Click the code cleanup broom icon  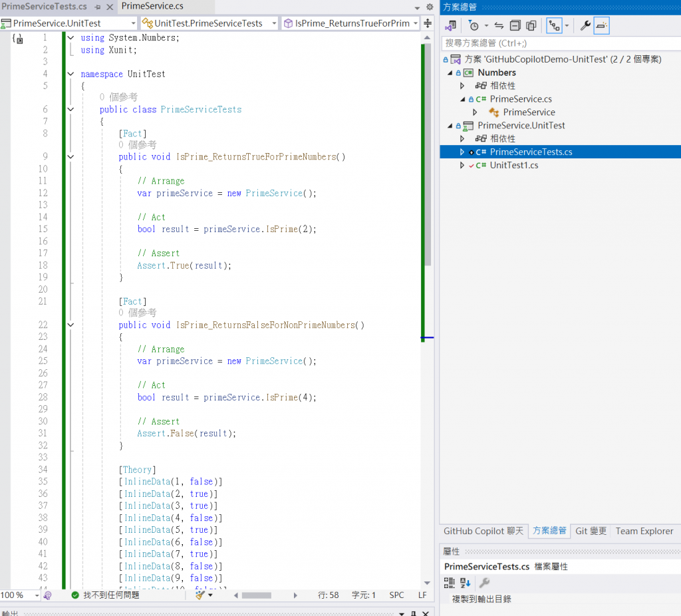point(200,595)
